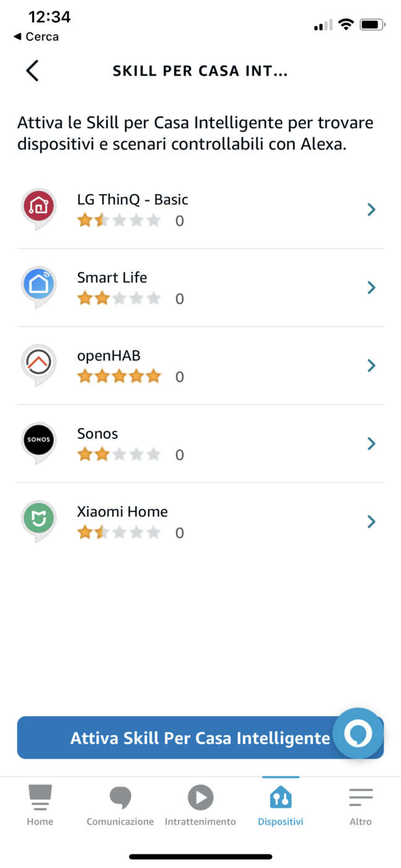Open the Xiaomi Home details chevron
401x868 pixels.
(371, 521)
